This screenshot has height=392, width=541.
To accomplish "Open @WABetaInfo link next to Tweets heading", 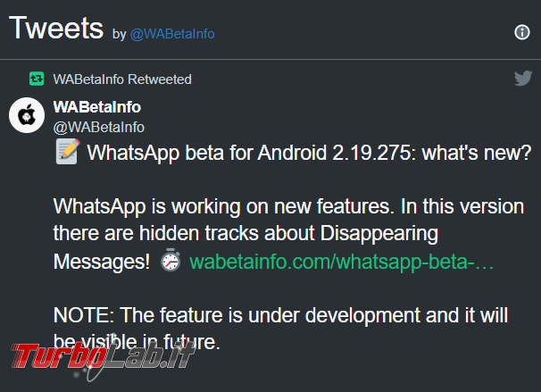I will [x=172, y=34].
